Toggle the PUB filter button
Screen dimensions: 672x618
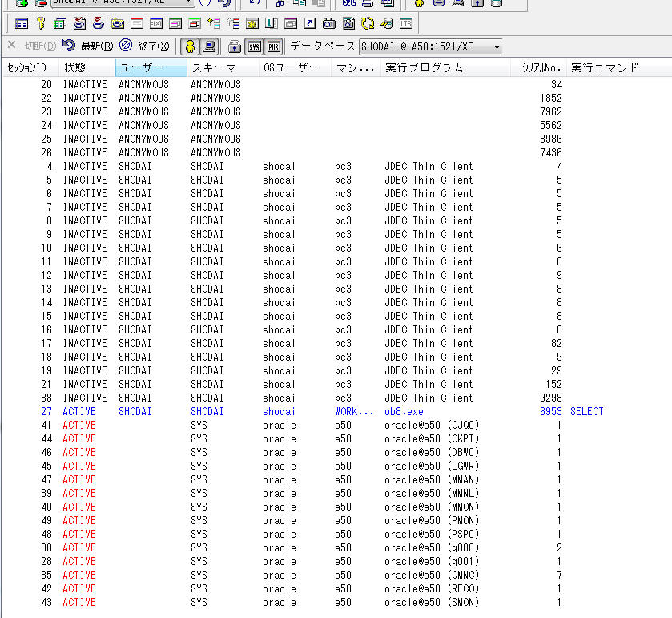click(x=274, y=46)
